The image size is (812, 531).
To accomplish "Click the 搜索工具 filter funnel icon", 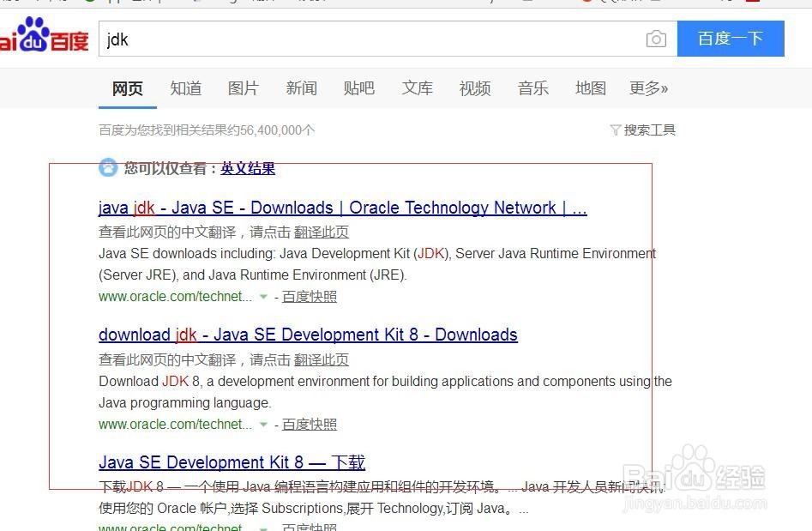I will click(615, 130).
